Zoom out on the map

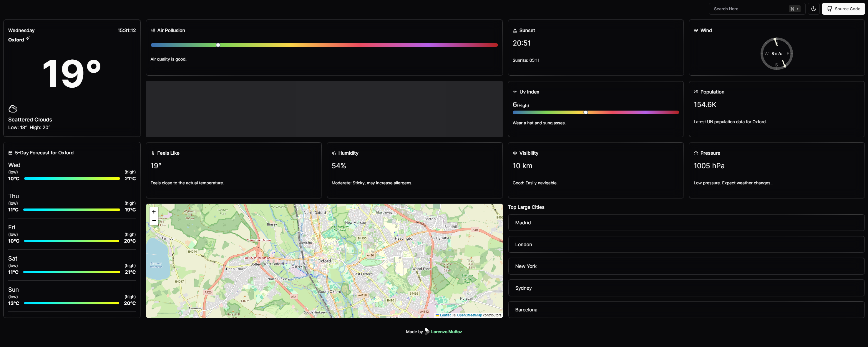point(154,221)
